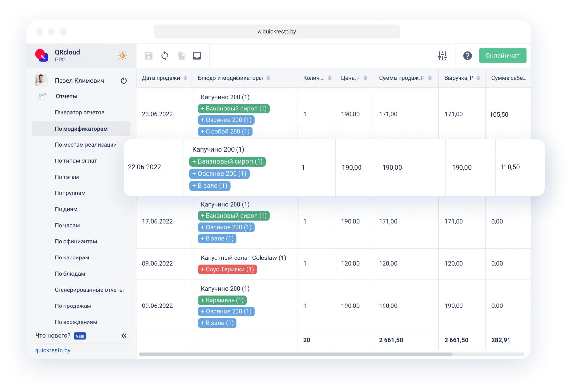
Task: Toggle the sun light theme switch
Action: pyautogui.click(x=122, y=56)
